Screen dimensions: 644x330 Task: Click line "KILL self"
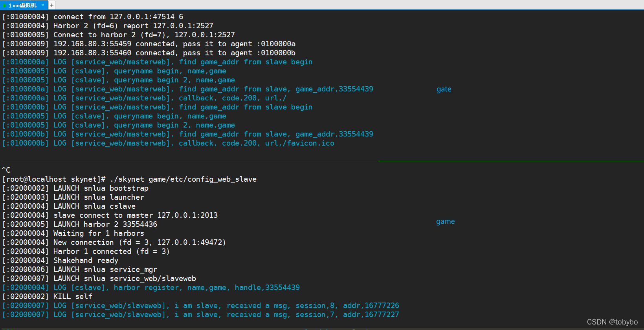pyautogui.click(x=47, y=297)
